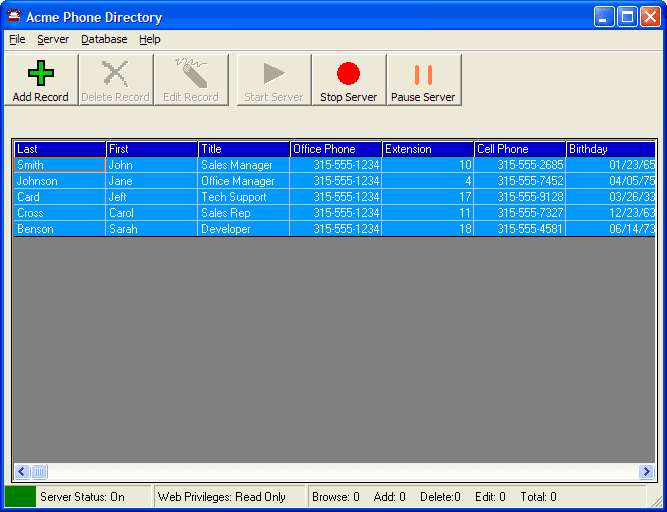Image resolution: width=667 pixels, height=512 pixels.
Task: Open the File menu
Action: pyautogui.click(x=17, y=39)
